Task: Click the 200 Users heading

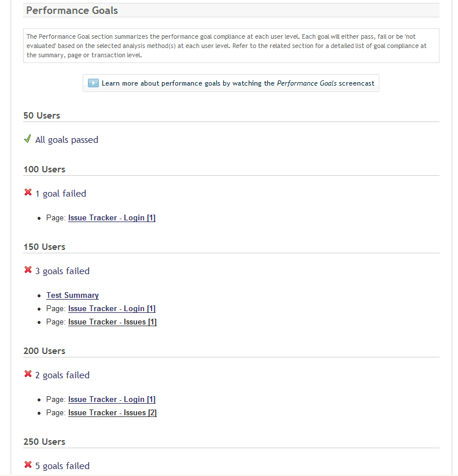Action: click(44, 351)
